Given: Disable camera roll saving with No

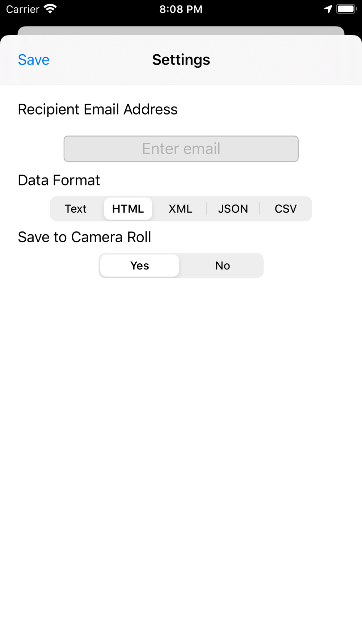Looking at the screenshot, I should (x=222, y=265).
